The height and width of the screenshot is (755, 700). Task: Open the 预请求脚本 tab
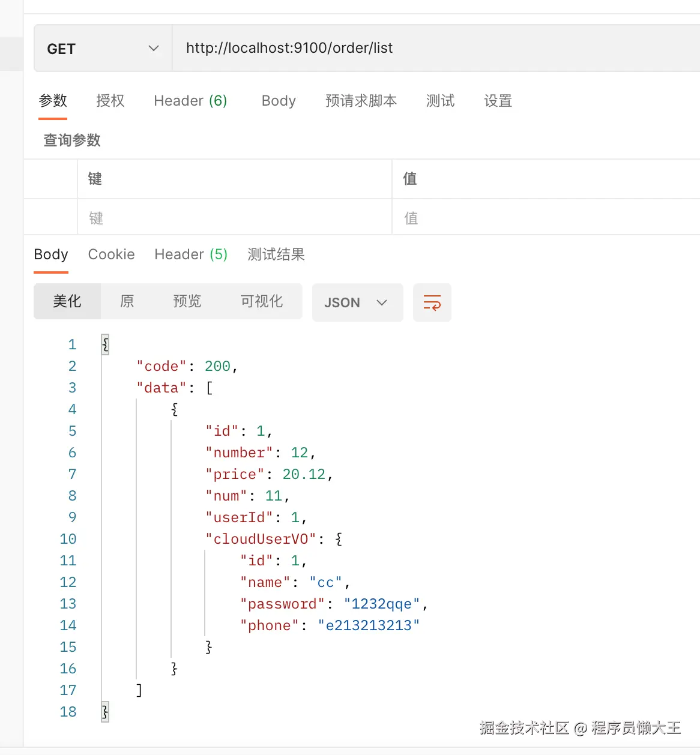(361, 101)
